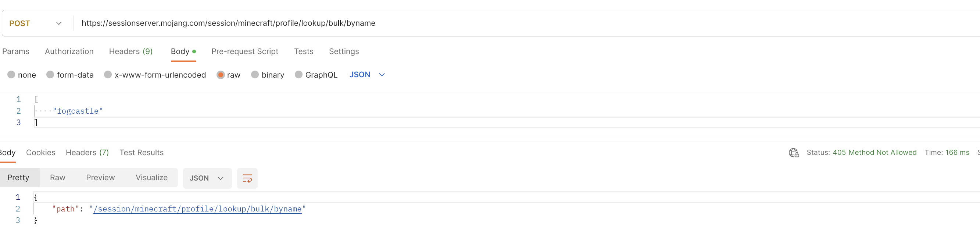This screenshot has height=235, width=980.
Task: Expand the request body JSON format dropdown
Action: point(367,75)
